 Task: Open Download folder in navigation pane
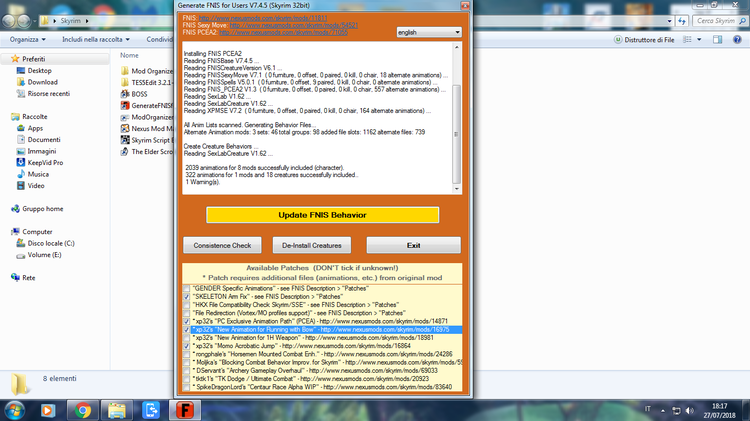pos(43,82)
